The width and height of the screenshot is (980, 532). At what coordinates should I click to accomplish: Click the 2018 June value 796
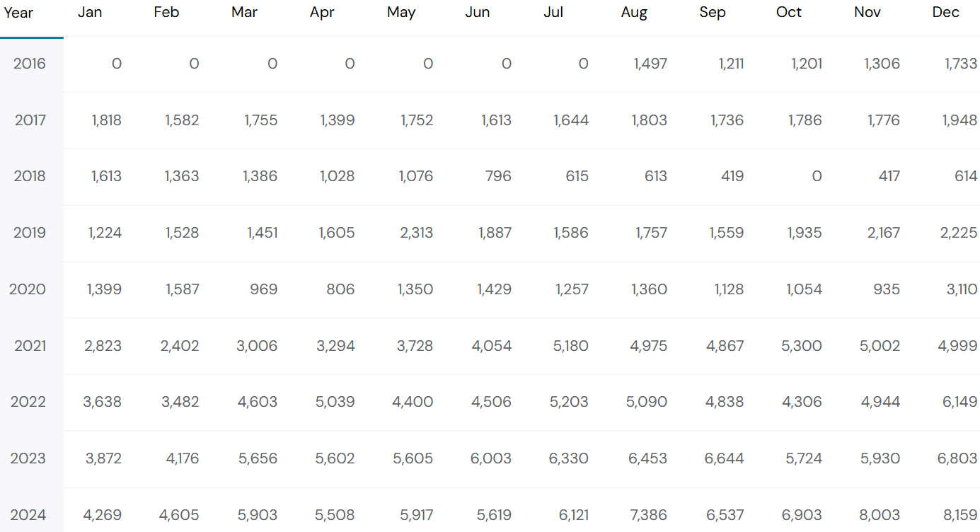498,176
